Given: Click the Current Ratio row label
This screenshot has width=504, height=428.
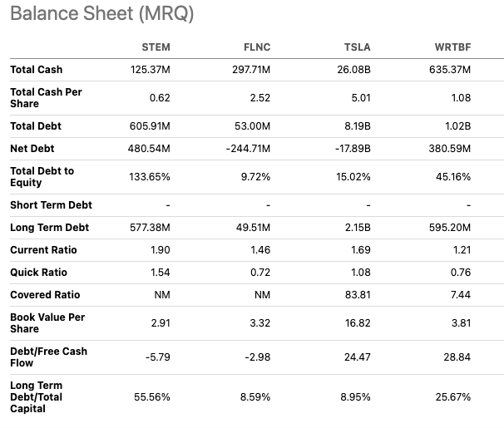Looking at the screenshot, I should 43,250.
